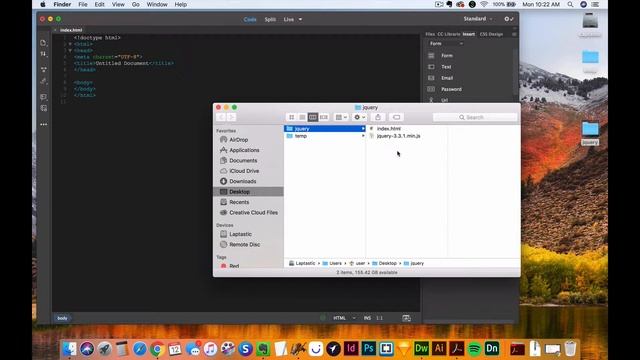Viewport: 640px width, 360px height.
Task: Open Dreamweaver from the Dock
Action: click(421, 349)
